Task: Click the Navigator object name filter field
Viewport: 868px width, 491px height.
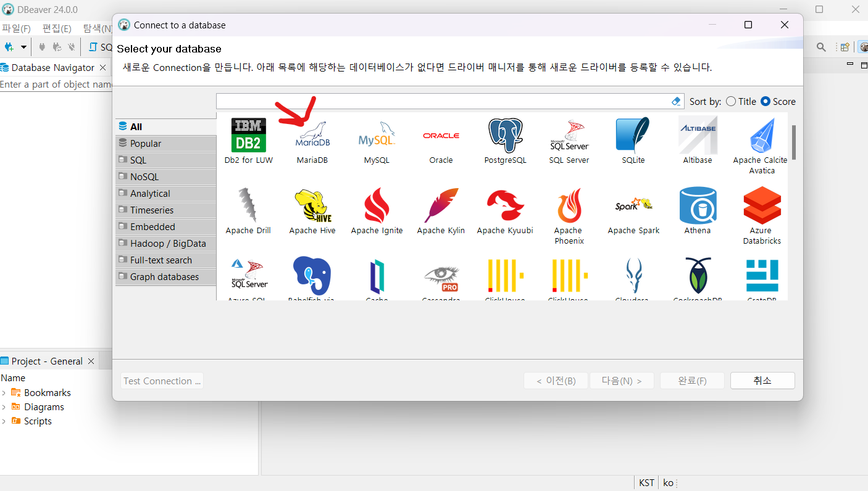Action: [56, 85]
